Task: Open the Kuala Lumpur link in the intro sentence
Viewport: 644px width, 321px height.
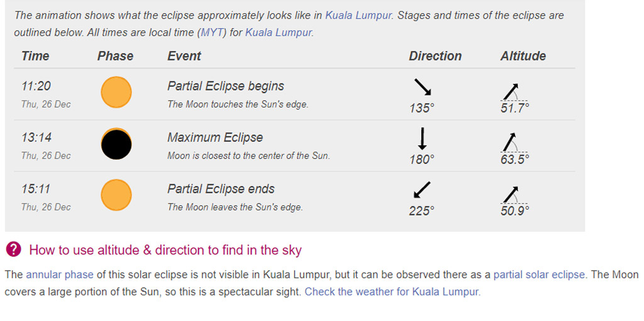Action: point(359,15)
